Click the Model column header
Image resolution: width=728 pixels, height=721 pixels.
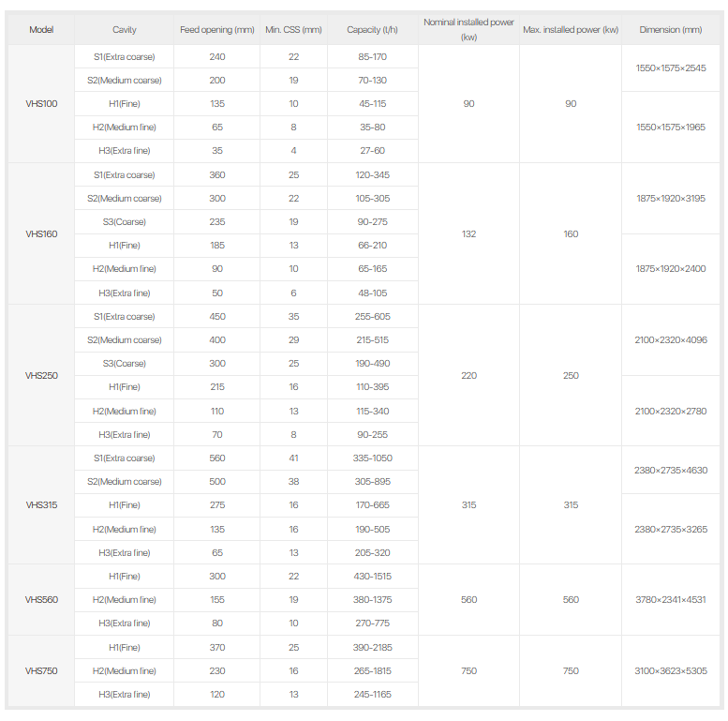[41, 30]
